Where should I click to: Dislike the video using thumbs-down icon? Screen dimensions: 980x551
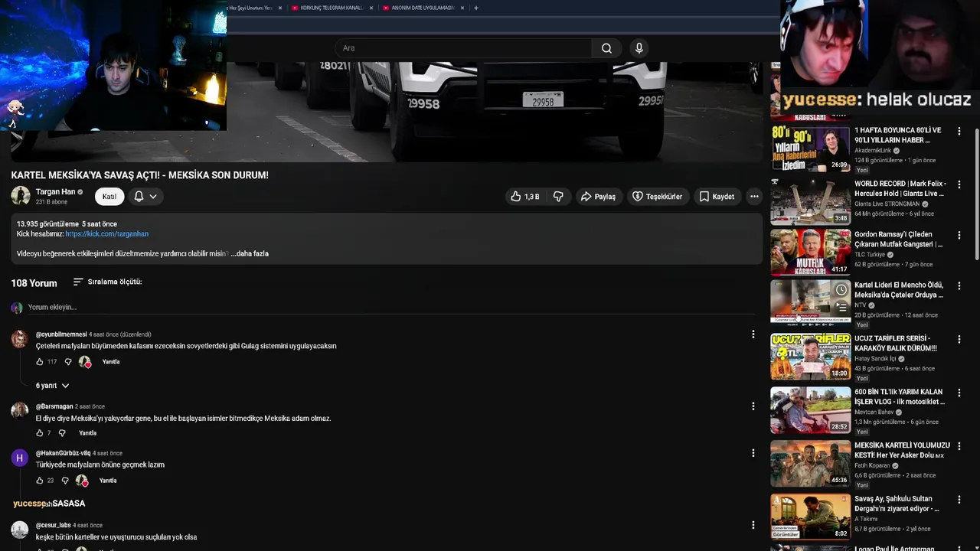coord(558,197)
